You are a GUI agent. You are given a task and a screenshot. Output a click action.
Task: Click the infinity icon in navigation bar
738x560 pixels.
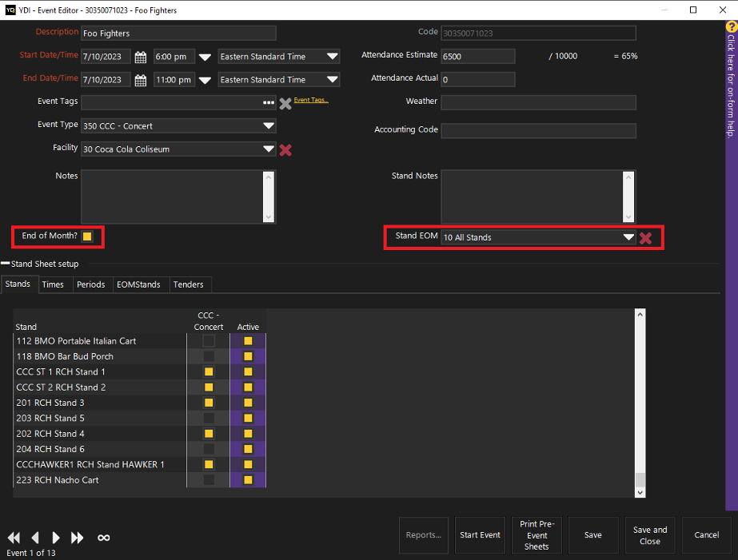point(103,538)
